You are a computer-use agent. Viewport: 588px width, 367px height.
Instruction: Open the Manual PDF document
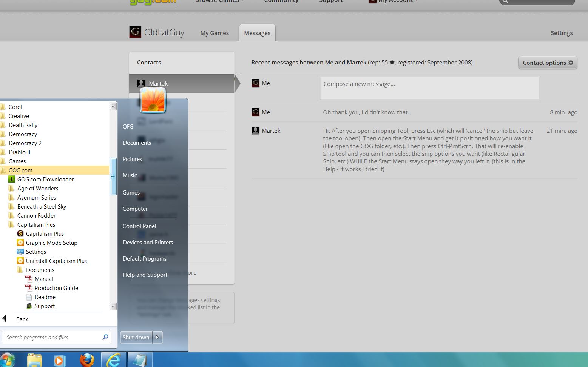(39, 279)
